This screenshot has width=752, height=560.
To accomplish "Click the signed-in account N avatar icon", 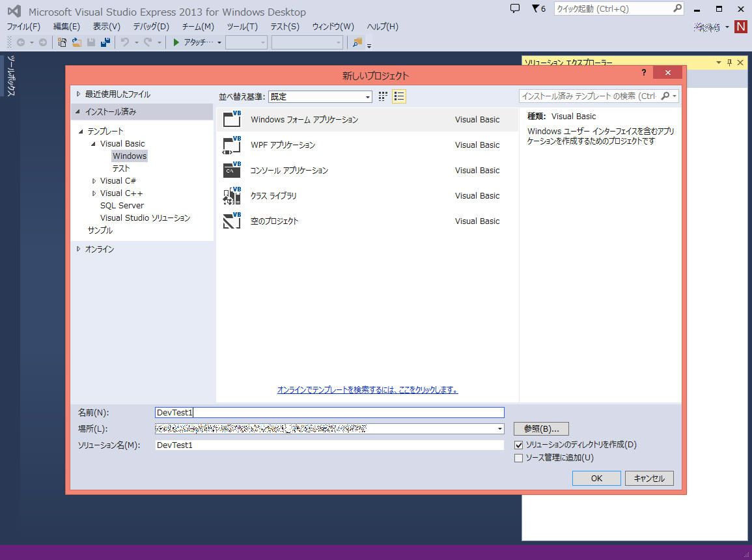I will [x=740, y=27].
